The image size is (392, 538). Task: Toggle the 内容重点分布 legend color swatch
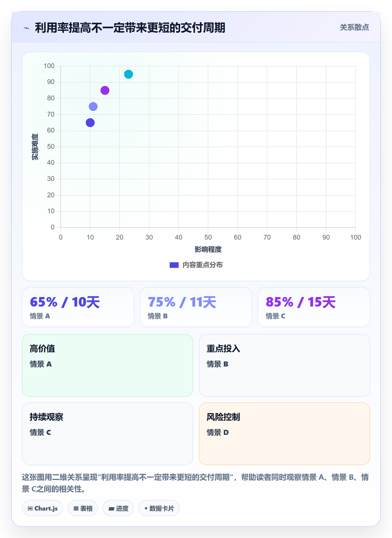pyautogui.click(x=174, y=265)
